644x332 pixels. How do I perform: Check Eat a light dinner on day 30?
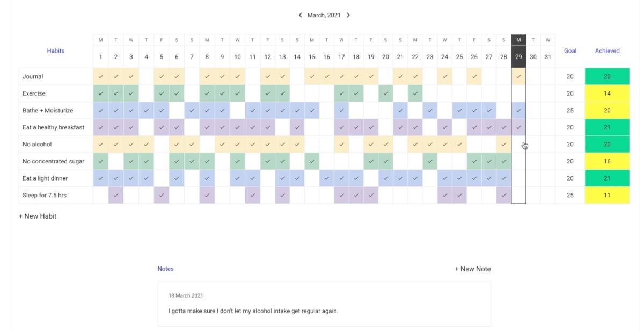[x=533, y=178]
